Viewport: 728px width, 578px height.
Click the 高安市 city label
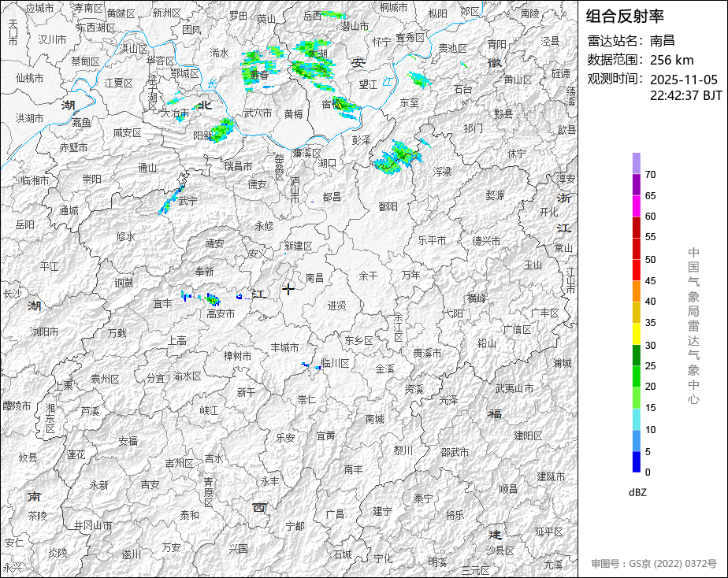221,314
